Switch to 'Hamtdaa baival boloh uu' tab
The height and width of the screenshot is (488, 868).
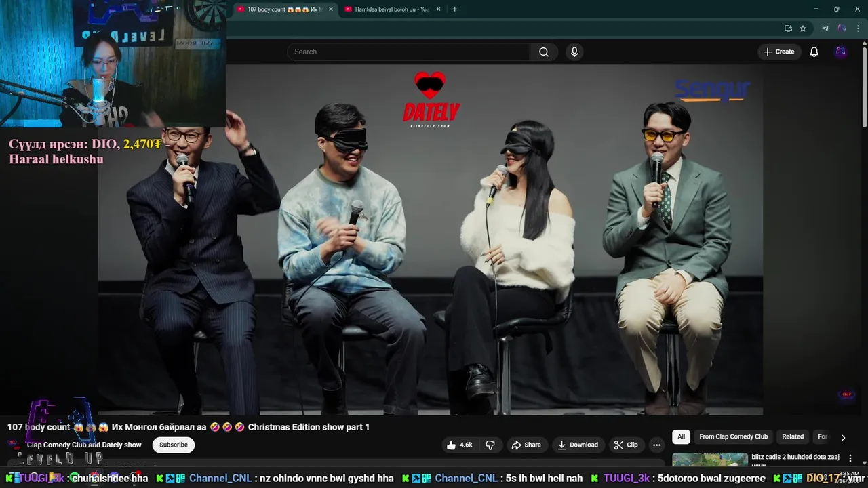[x=391, y=9]
